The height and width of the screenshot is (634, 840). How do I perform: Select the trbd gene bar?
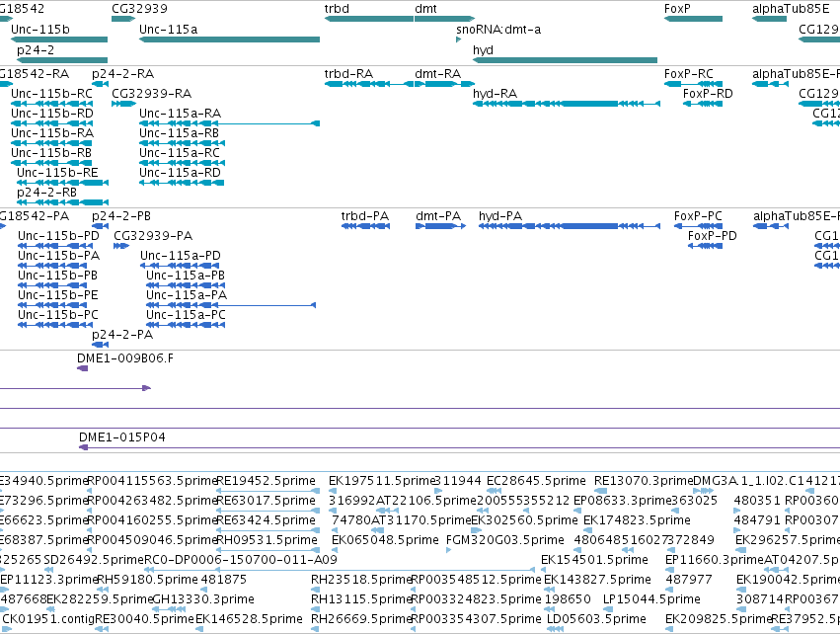pos(368,19)
